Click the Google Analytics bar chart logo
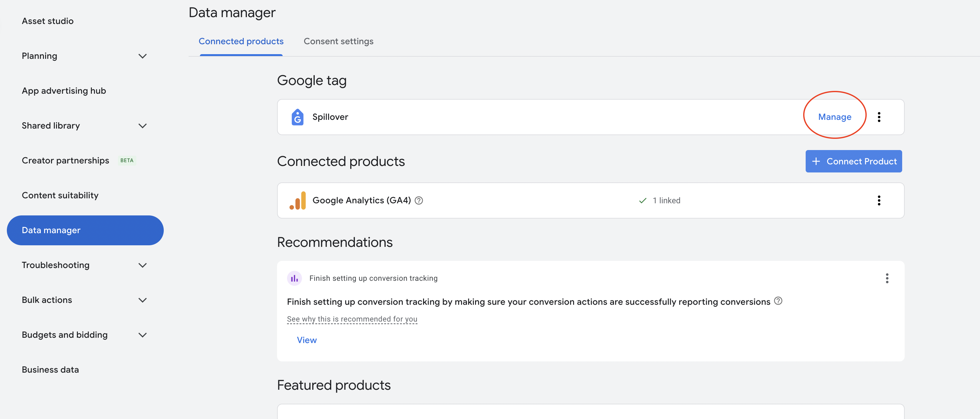Viewport: 980px width, 419px height. [x=298, y=200]
